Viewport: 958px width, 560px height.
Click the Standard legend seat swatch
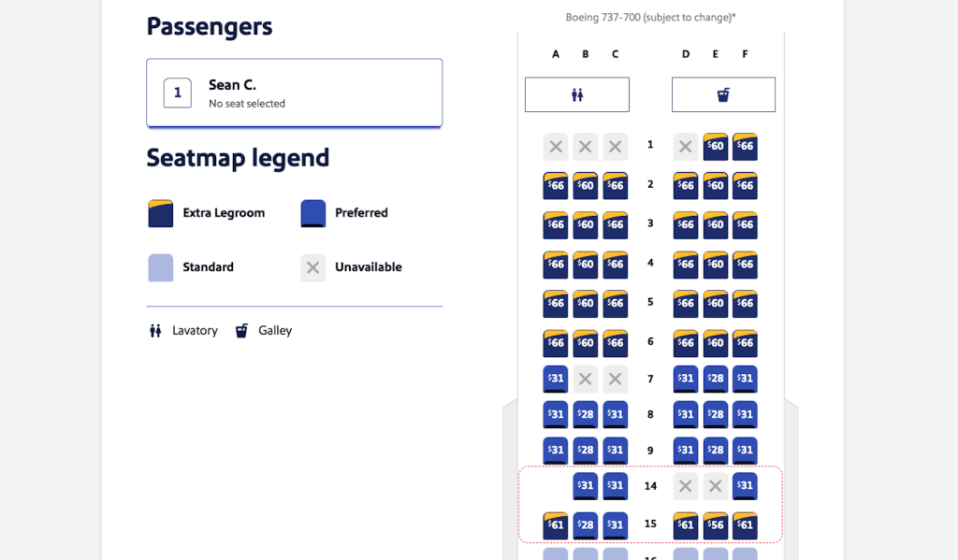pos(161,267)
